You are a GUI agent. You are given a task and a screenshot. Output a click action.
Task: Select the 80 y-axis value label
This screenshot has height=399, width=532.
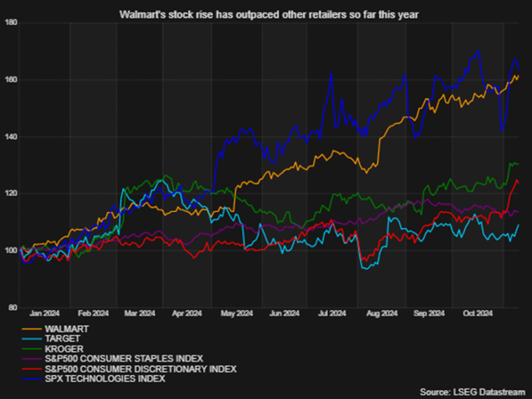pos(14,307)
